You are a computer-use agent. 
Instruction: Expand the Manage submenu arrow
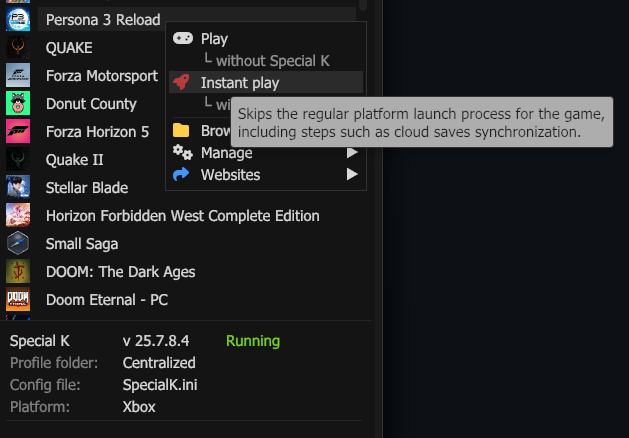tap(352, 153)
